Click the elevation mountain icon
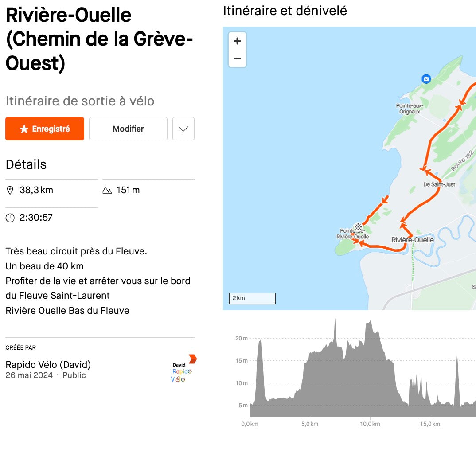 [x=107, y=191]
